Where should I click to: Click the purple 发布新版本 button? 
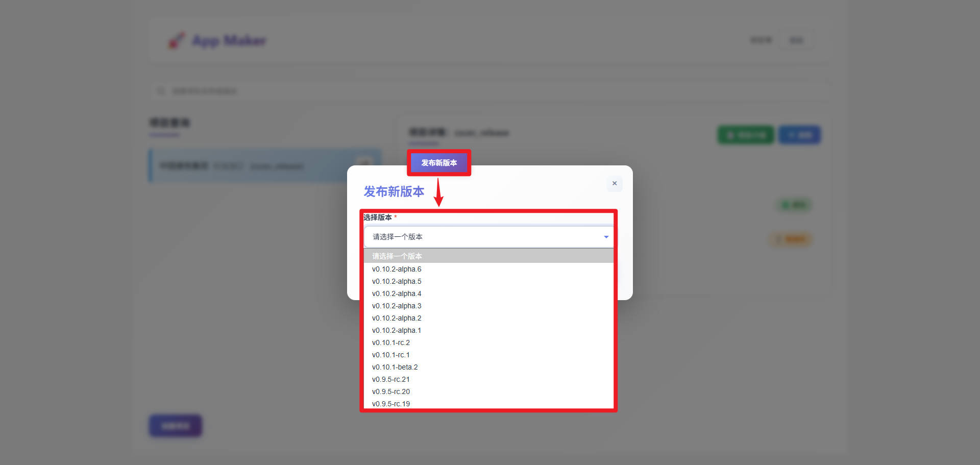pyautogui.click(x=439, y=163)
